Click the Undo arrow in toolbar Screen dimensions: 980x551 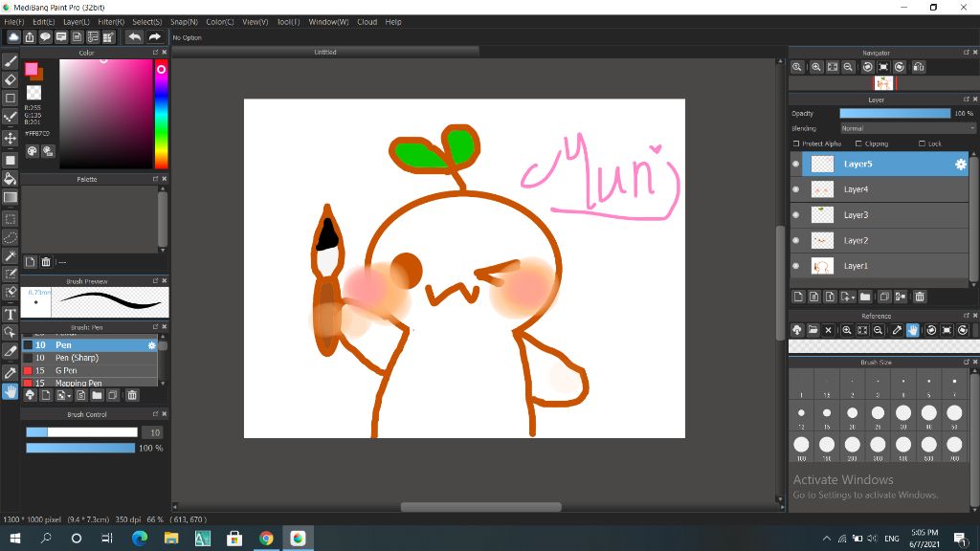tap(134, 37)
